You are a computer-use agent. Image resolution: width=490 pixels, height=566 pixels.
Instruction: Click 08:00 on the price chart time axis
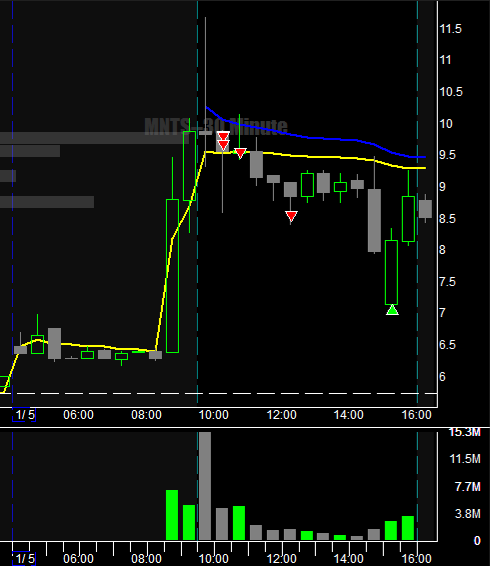coord(146,415)
